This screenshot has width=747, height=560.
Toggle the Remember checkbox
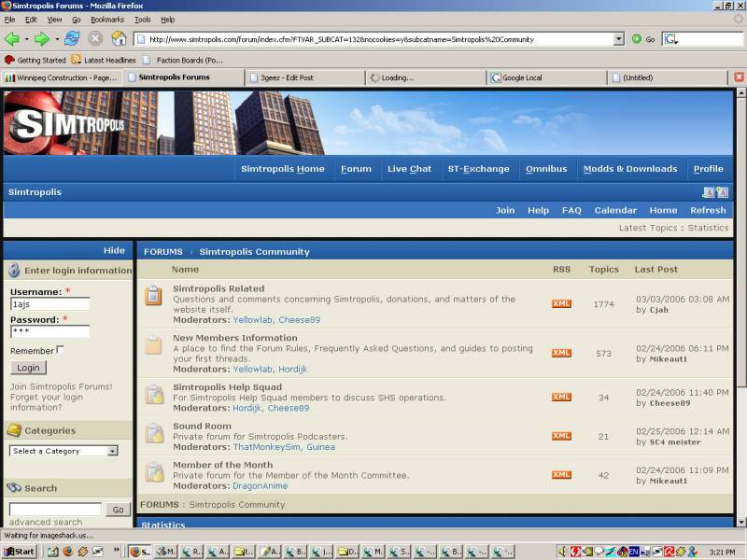click(x=60, y=349)
